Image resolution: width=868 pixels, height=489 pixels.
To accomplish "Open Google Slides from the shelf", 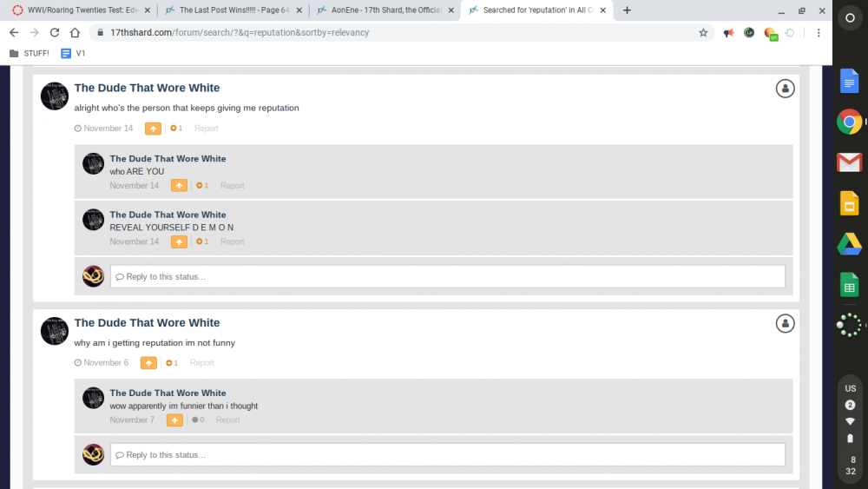I will point(849,203).
